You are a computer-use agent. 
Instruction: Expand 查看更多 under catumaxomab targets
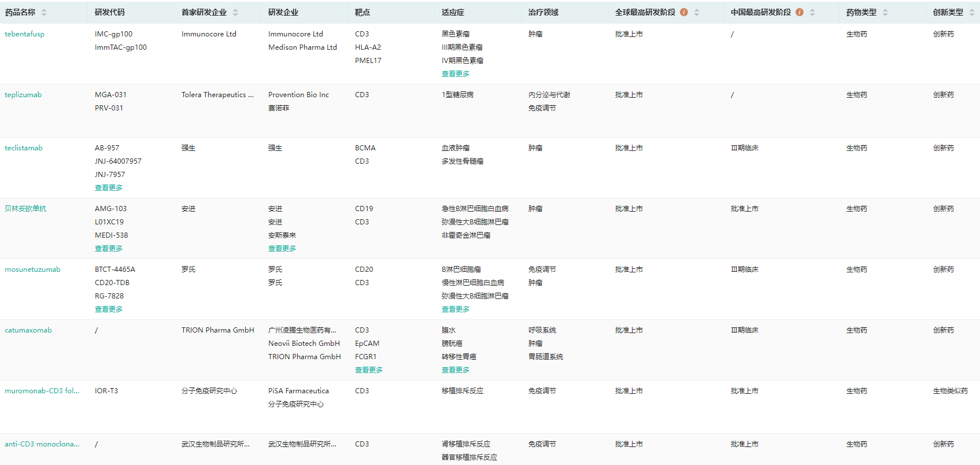369,370
